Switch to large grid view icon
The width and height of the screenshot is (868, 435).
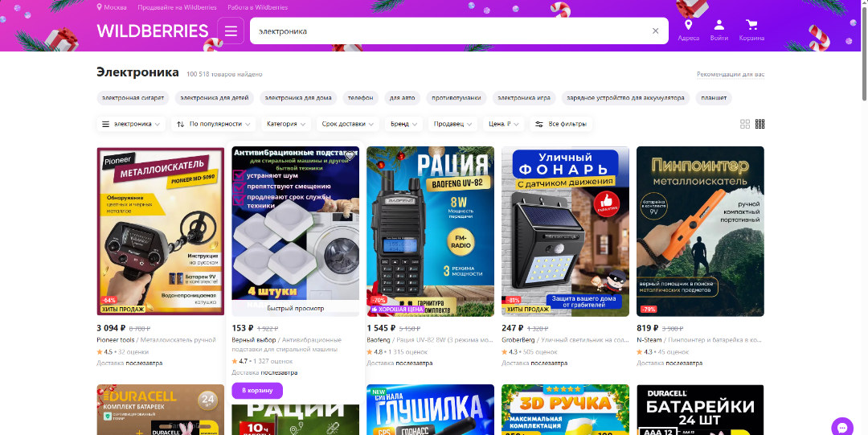tap(745, 124)
